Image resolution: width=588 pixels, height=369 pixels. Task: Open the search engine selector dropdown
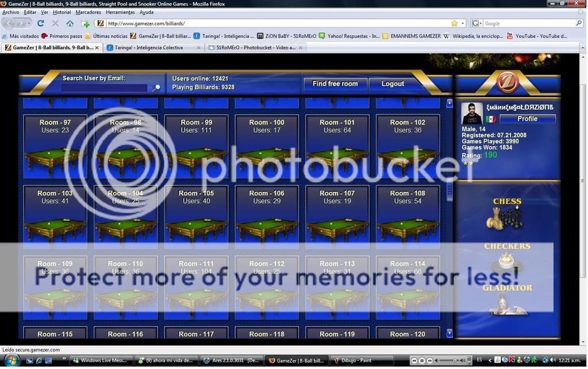pos(476,23)
